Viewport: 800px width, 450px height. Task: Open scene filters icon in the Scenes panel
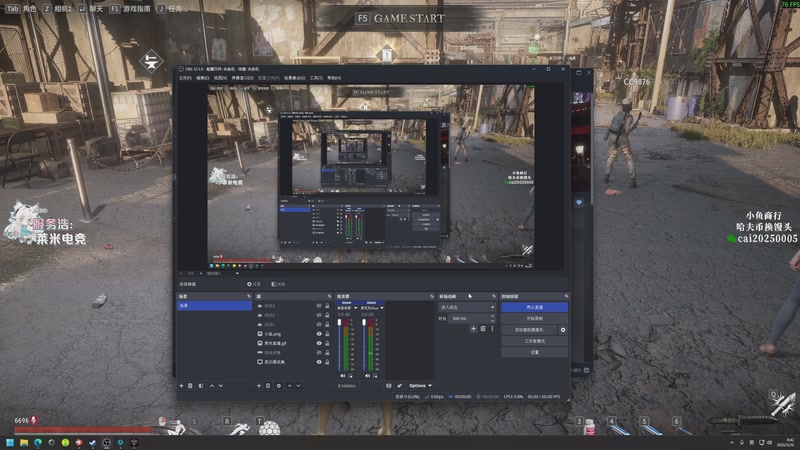[201, 386]
